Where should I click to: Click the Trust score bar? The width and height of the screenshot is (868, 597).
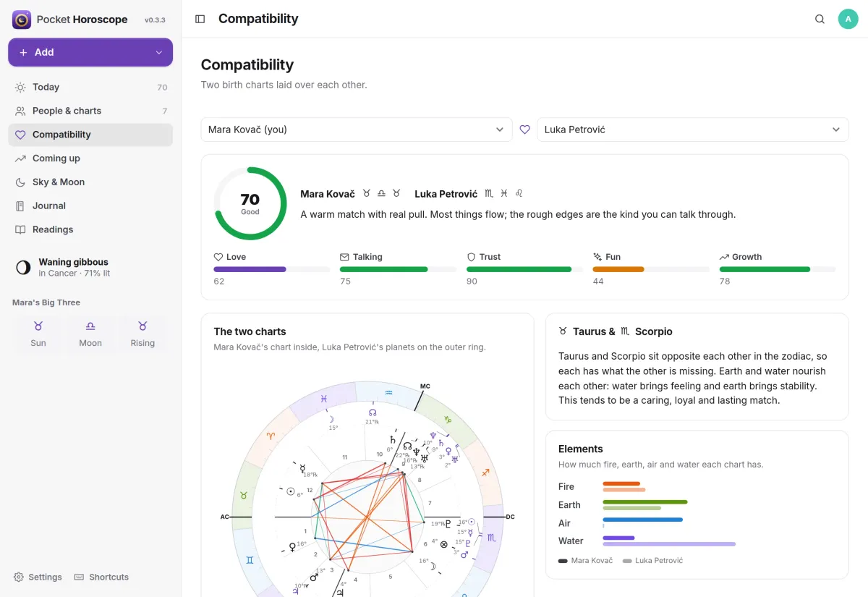click(525, 269)
